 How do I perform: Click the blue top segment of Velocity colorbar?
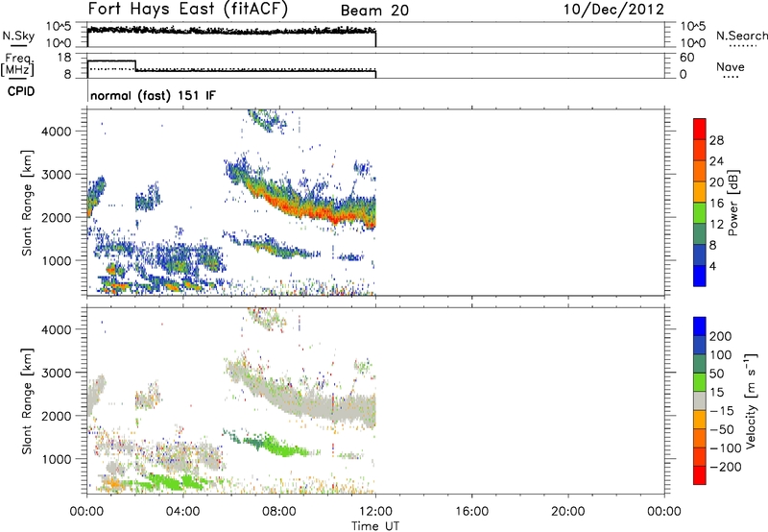700,326
